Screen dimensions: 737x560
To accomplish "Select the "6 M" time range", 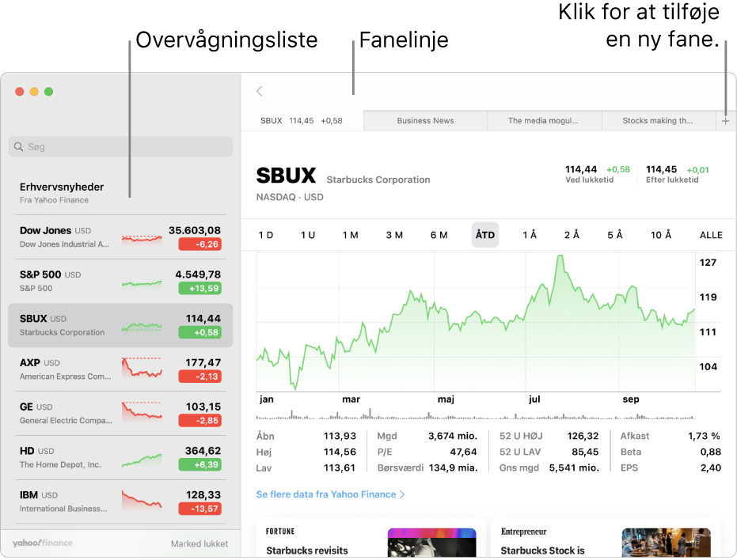I will point(439,234).
